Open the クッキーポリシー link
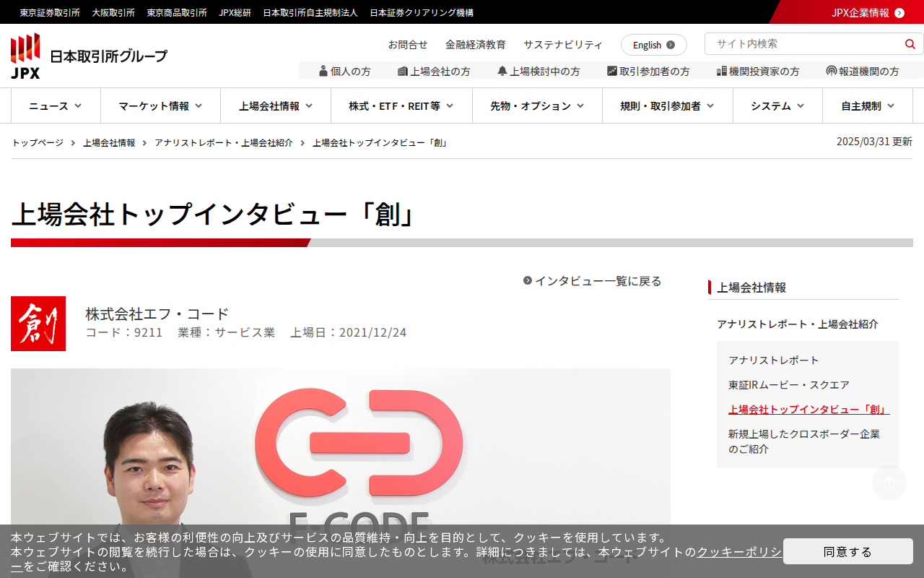The width and height of the screenshot is (924, 578). point(738,552)
